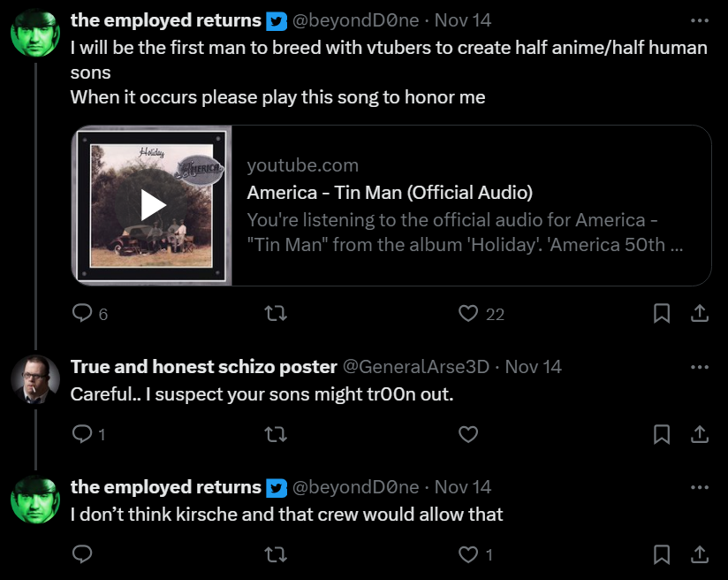Reply to the first tweet with 6 replies

click(x=82, y=313)
